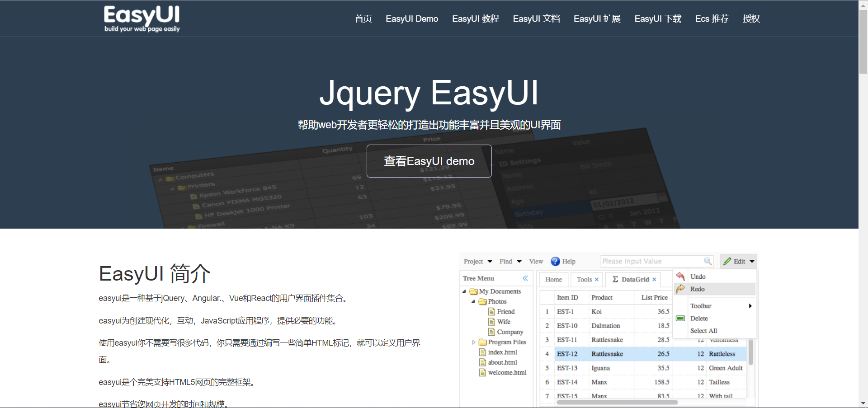Close the DataGrid tab
The height and width of the screenshot is (408, 868).
pos(654,279)
